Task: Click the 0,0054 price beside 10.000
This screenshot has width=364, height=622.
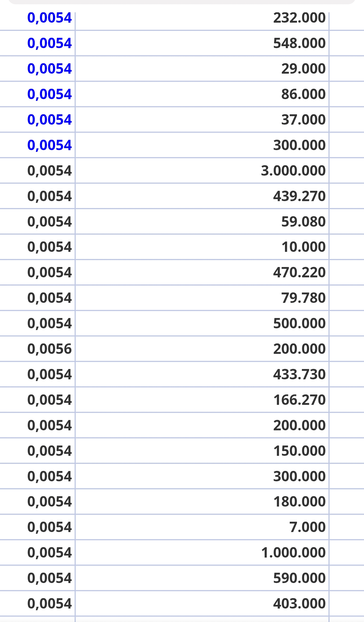Action: click(49, 247)
